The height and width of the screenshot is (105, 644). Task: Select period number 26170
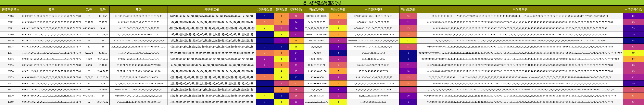tap(10, 96)
